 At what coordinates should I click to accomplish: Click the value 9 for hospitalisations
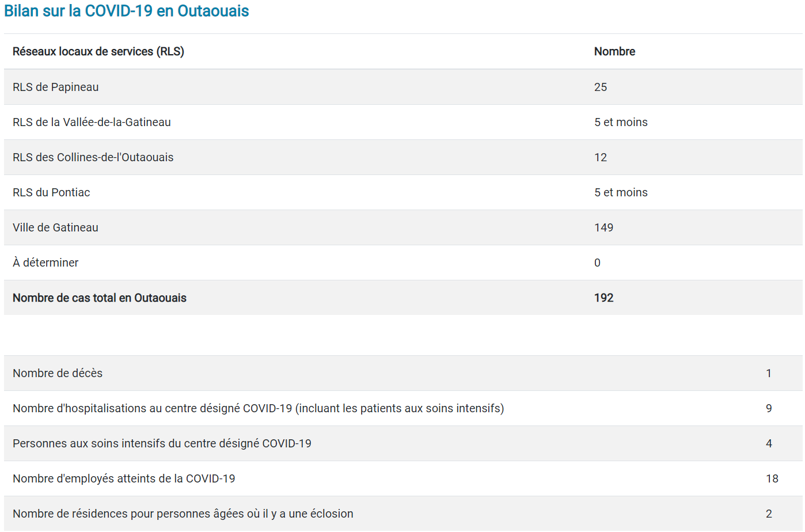point(769,408)
